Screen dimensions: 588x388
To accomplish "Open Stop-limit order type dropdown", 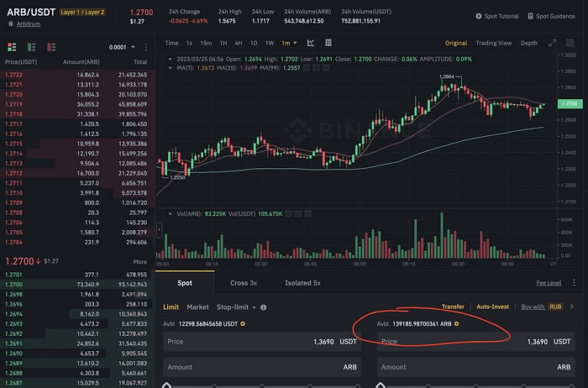I will point(236,307).
